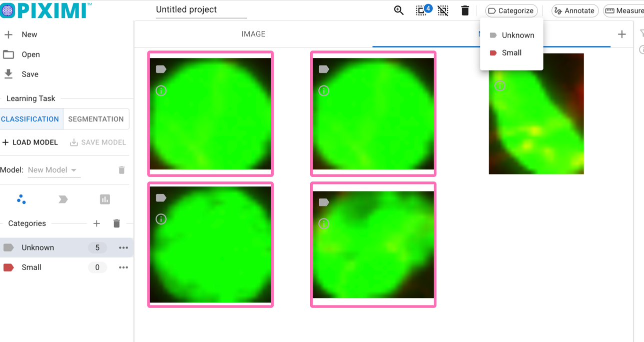Switch to the Segmentation task
Image resolution: width=644 pixels, height=342 pixels.
click(x=96, y=119)
